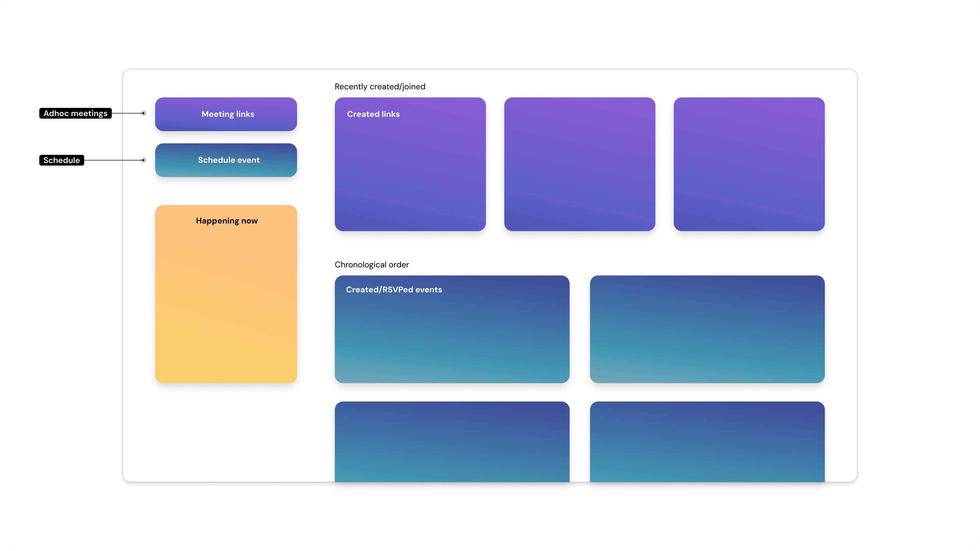Click the Created/RSVPed events title text
The image size is (980, 551).
(394, 290)
